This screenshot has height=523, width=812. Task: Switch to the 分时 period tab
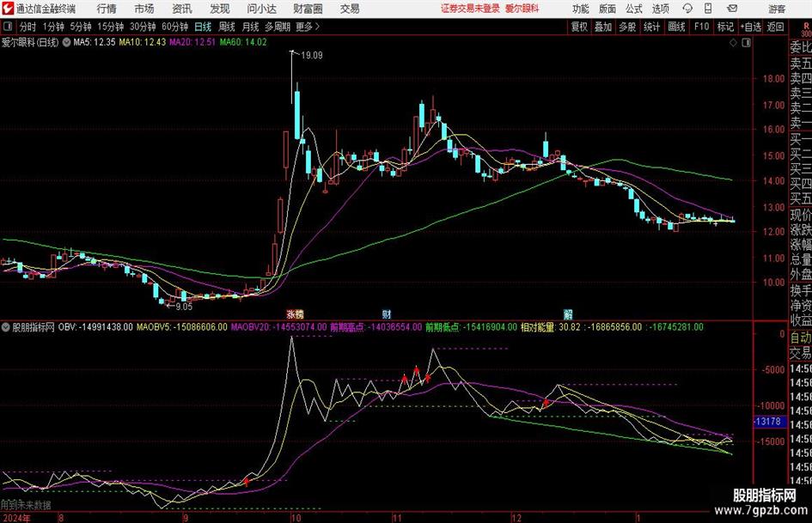coord(27,27)
